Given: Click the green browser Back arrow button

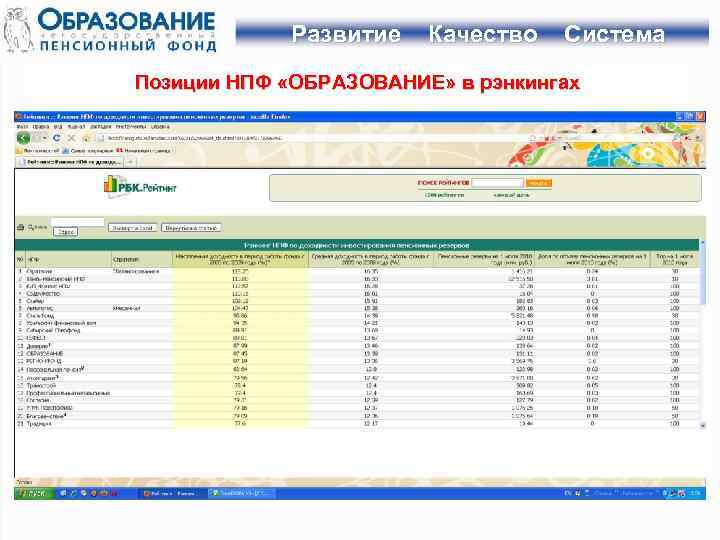Looking at the screenshot, I should pyautogui.click(x=23, y=138).
